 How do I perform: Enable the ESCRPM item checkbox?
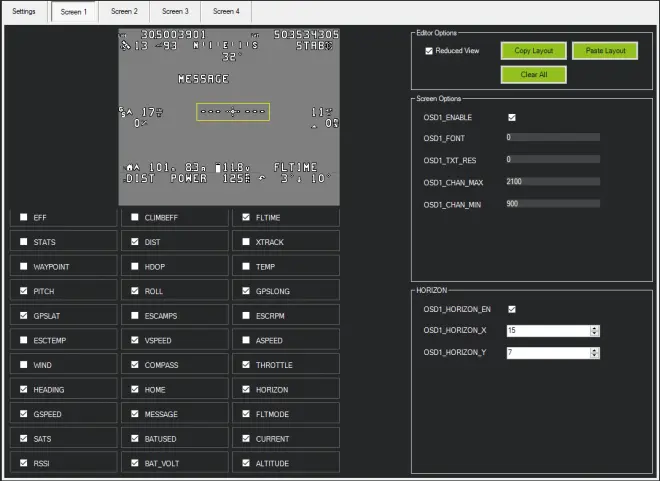click(x=246, y=315)
